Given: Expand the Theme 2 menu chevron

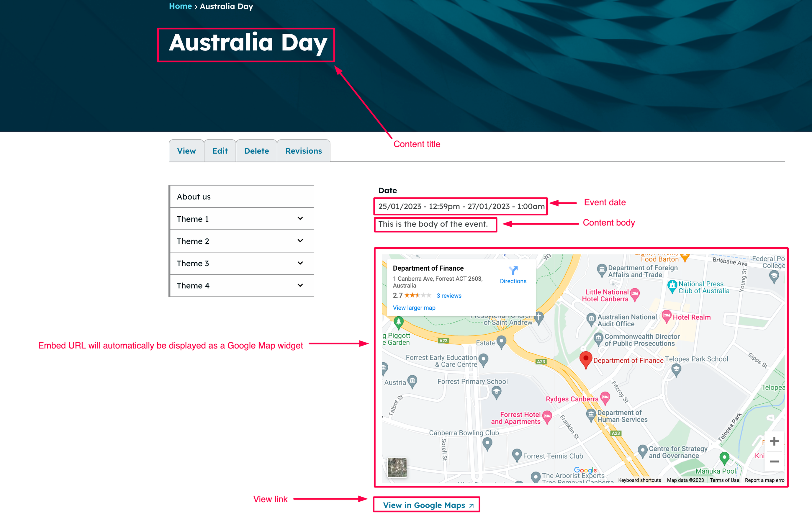Looking at the screenshot, I should pyautogui.click(x=300, y=241).
